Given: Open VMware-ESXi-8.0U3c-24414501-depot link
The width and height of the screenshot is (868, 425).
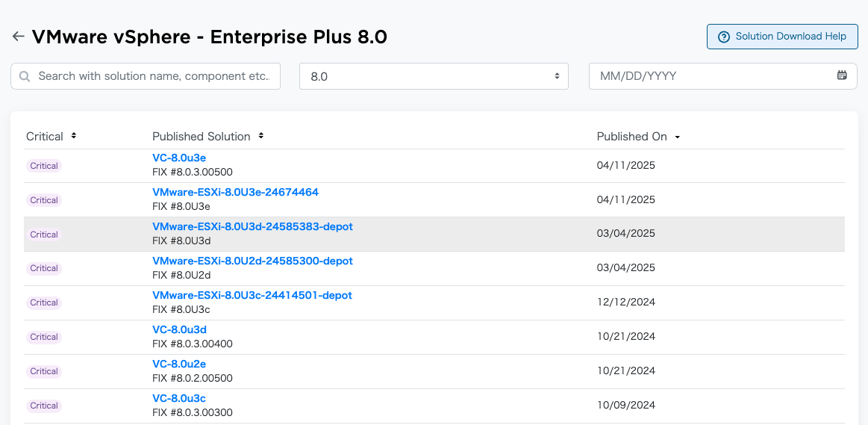Looking at the screenshot, I should pyautogui.click(x=252, y=295).
